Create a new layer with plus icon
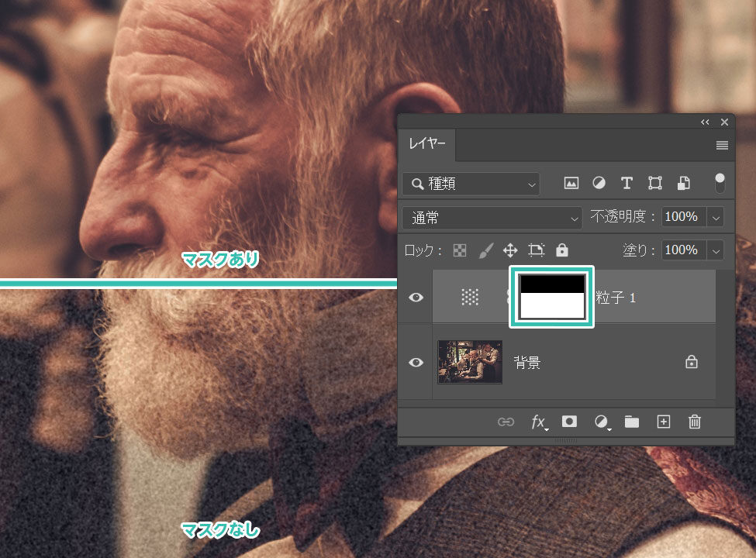Image resolution: width=756 pixels, height=558 pixels. 663,422
